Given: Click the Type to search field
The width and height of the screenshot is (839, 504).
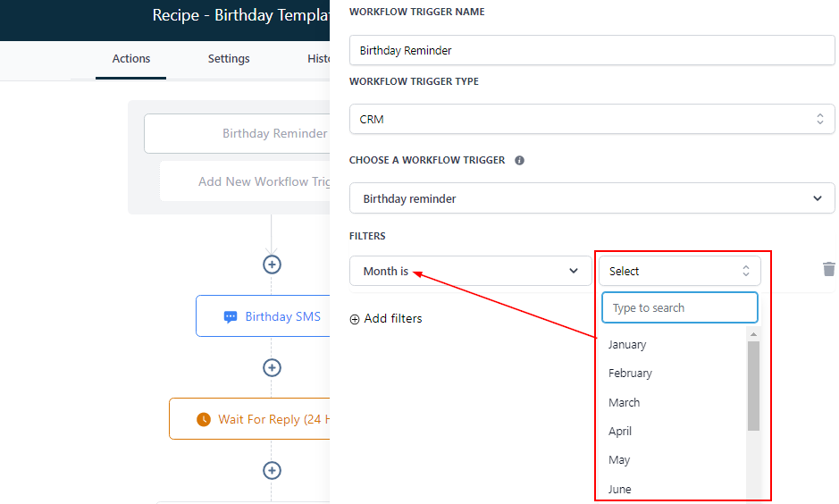Looking at the screenshot, I should pos(679,307).
